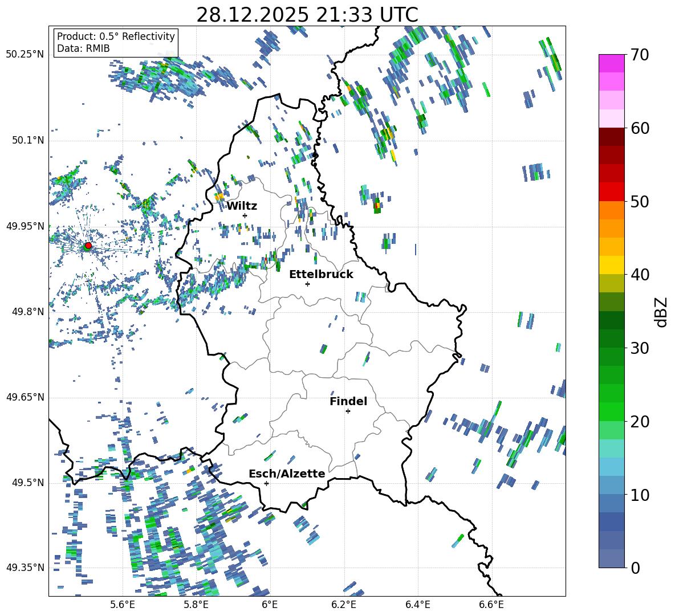Click the 49.8°N latitude label
The height and width of the screenshot is (616, 675).
tap(28, 311)
